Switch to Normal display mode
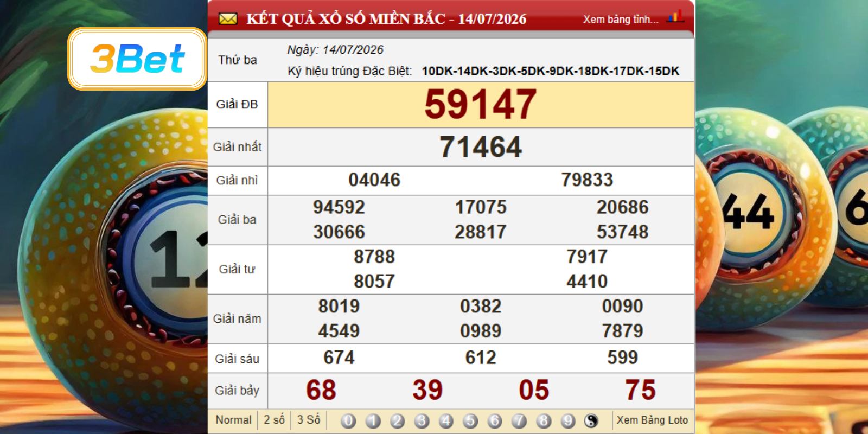 pyautogui.click(x=233, y=420)
